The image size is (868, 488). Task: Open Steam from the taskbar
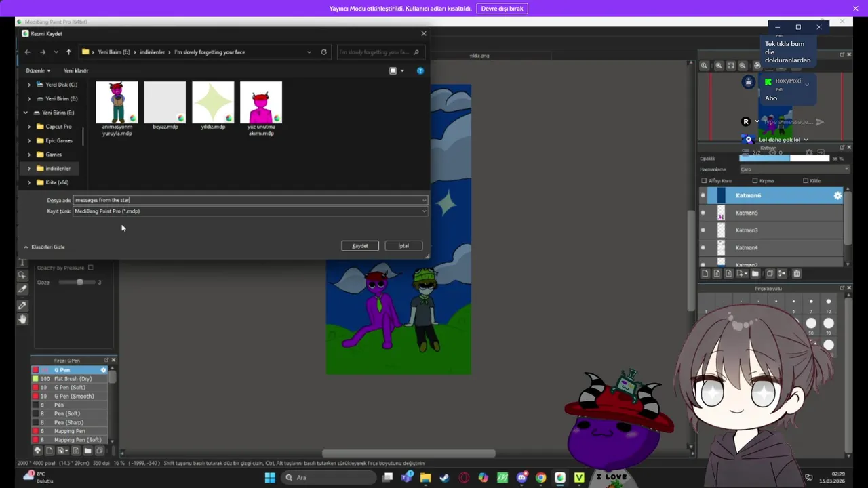point(444,478)
